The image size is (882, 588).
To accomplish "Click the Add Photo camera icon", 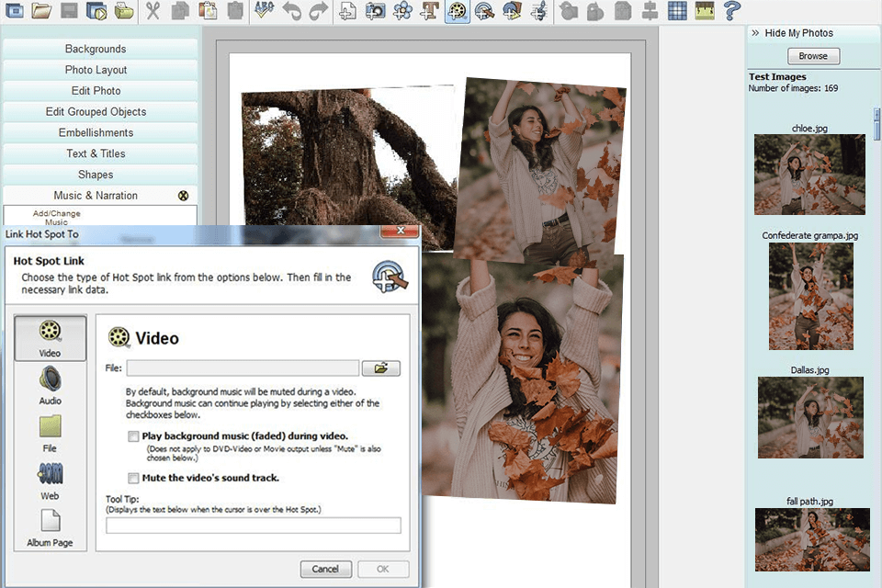I will (375, 10).
